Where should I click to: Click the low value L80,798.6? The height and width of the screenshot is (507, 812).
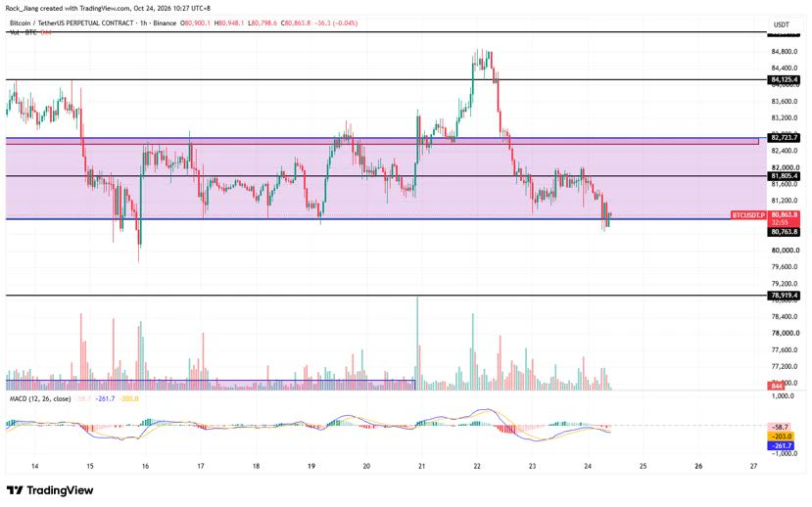(263, 23)
